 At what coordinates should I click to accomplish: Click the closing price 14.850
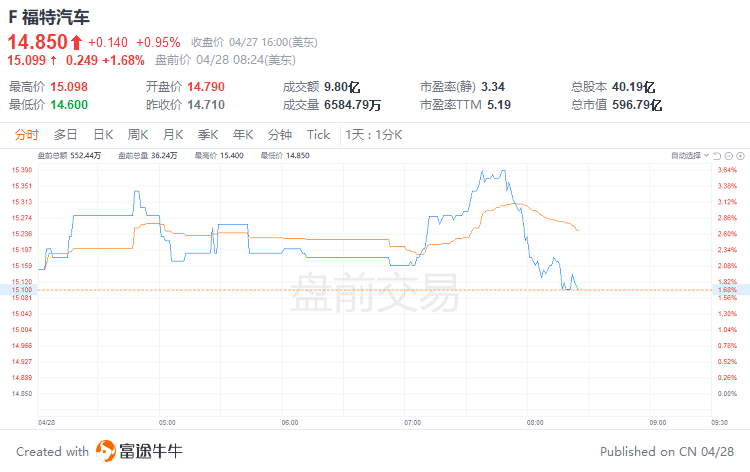tap(38, 42)
